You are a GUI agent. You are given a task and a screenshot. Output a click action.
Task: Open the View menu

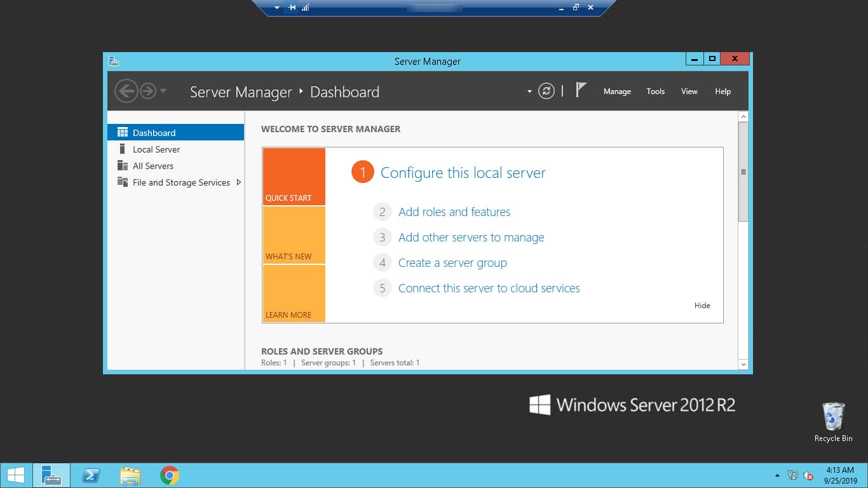[689, 91]
